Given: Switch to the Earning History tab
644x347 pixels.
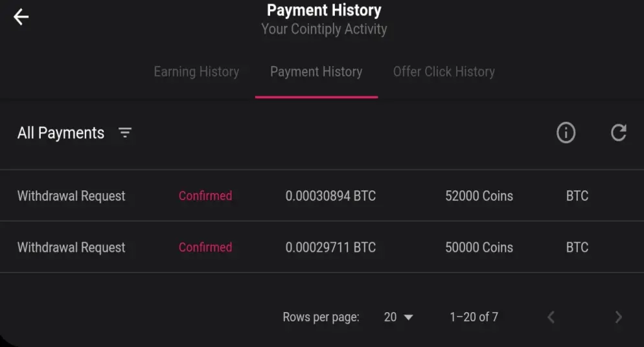Looking at the screenshot, I should (x=196, y=72).
